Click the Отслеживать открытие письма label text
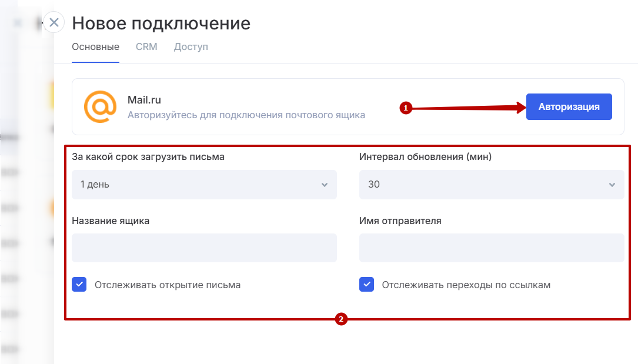The height and width of the screenshot is (364, 638). 168,285
